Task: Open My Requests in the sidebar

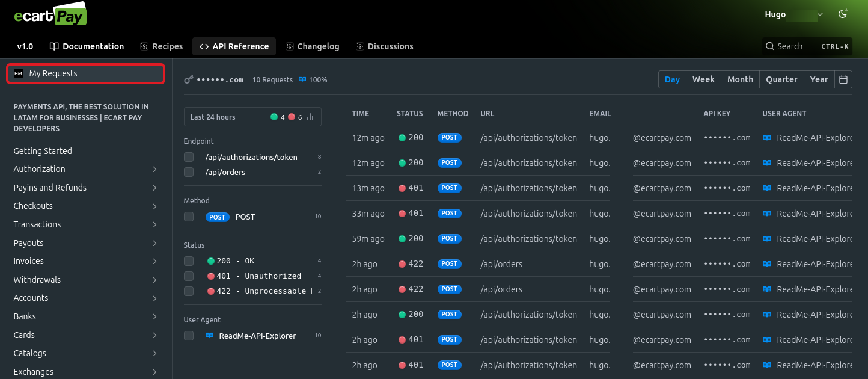Action: (x=85, y=73)
